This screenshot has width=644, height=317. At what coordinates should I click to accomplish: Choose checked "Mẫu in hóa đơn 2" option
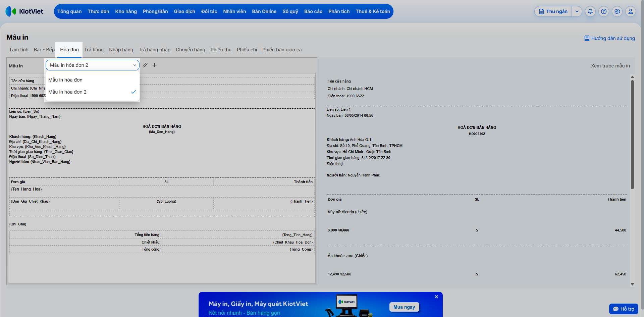point(92,92)
